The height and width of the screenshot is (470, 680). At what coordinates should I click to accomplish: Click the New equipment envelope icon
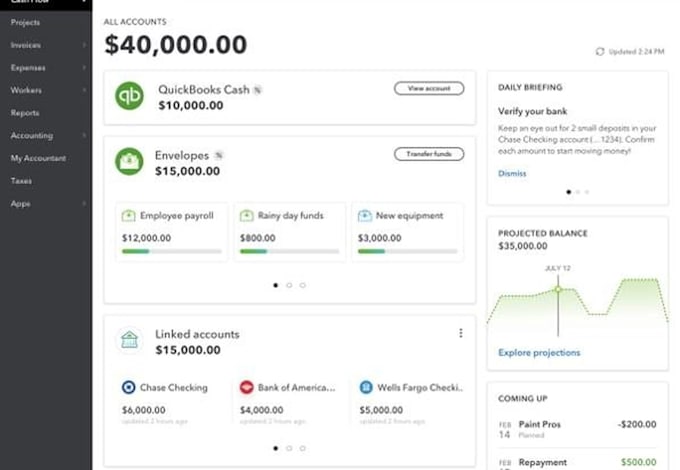pos(365,215)
